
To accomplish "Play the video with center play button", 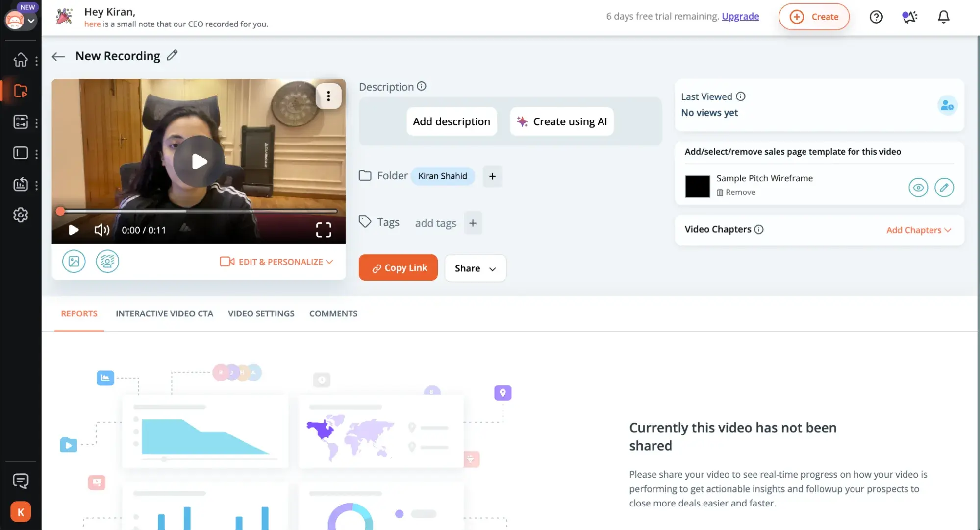I will coord(199,161).
